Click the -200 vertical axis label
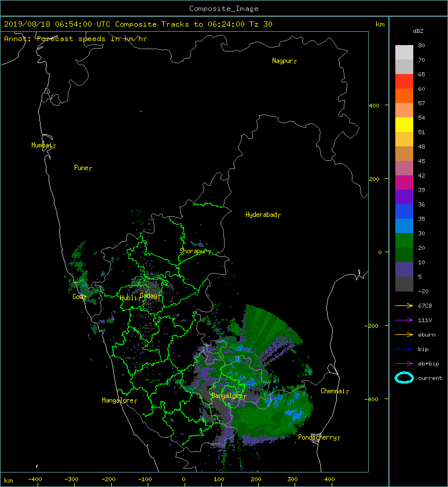 coord(372,326)
